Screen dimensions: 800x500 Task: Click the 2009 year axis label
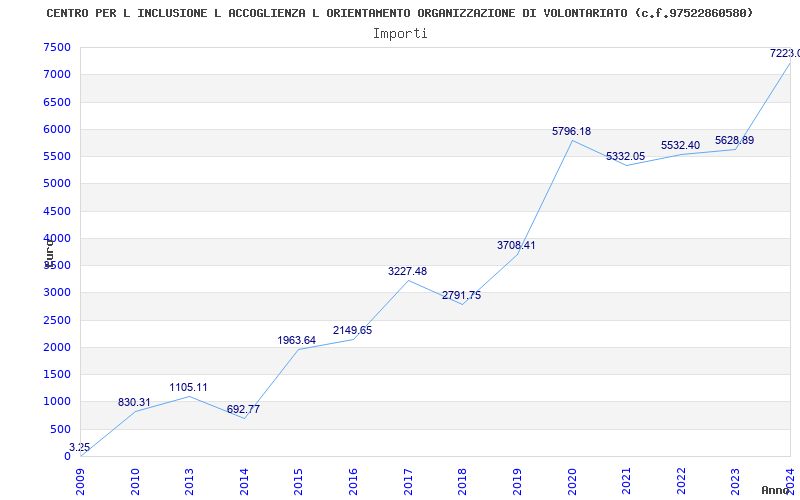click(x=80, y=481)
